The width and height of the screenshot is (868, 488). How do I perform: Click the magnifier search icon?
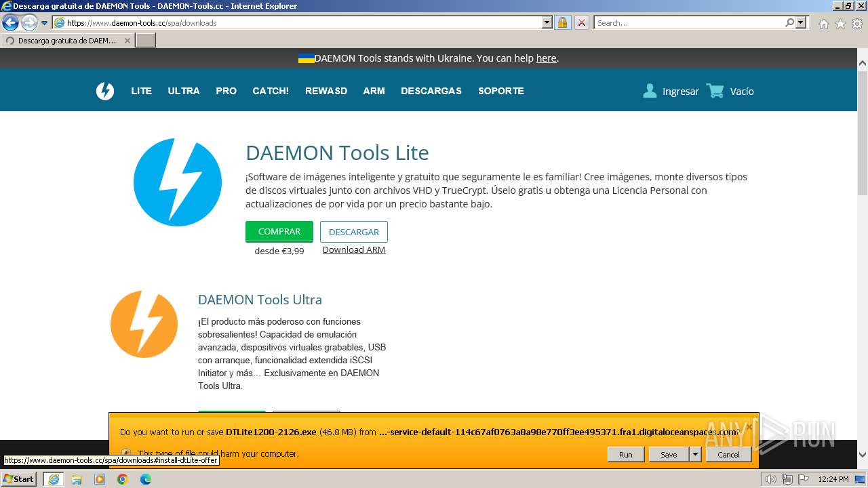789,22
